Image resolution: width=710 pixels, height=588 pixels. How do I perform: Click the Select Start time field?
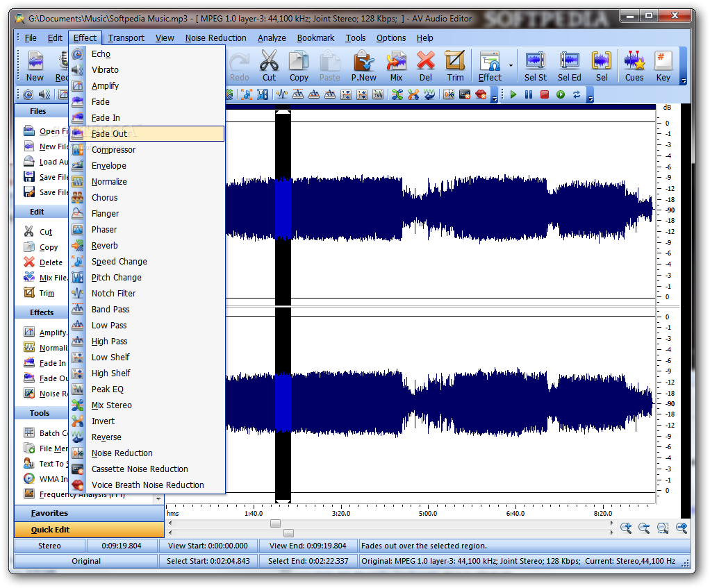208,561
